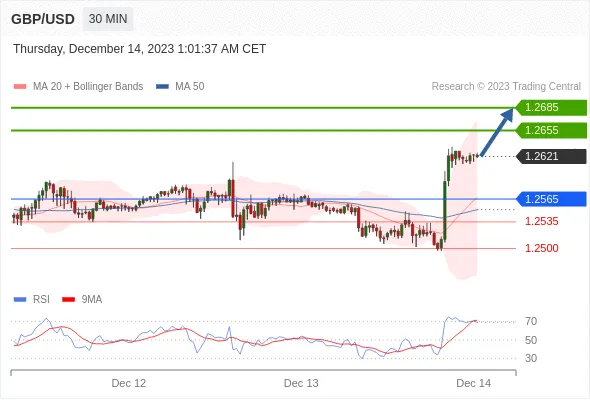Viewport: 590px width, 400px height.
Task: Click the Dec 14 date axis label
Action: point(473,383)
